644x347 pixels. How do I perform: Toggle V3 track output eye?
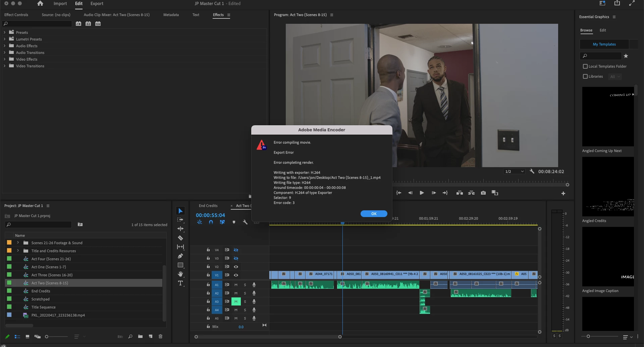click(236, 258)
